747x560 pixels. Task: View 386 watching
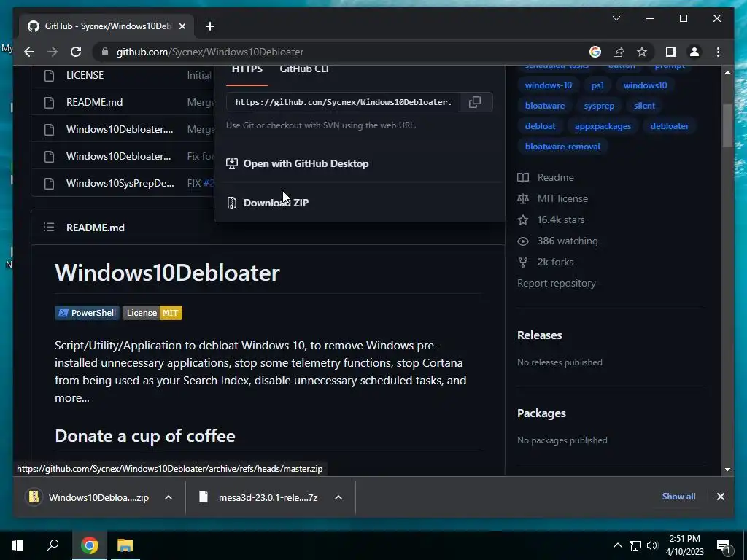click(x=558, y=241)
